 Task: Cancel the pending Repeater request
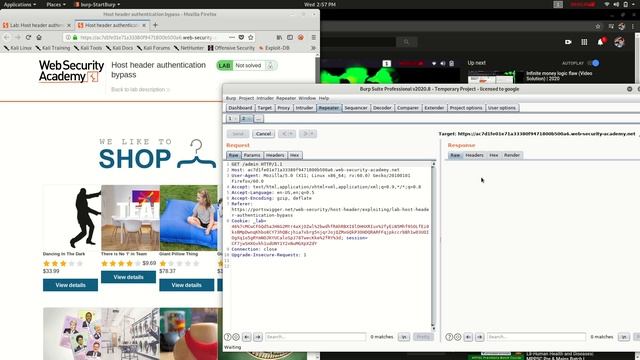click(x=263, y=133)
